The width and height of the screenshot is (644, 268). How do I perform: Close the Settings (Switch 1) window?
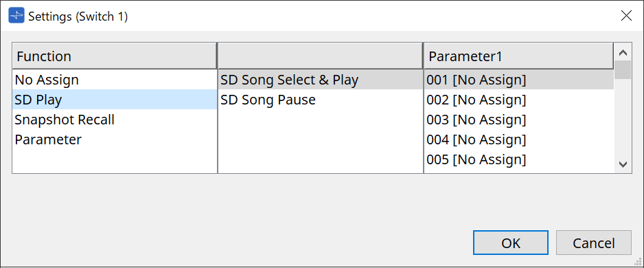(626, 16)
